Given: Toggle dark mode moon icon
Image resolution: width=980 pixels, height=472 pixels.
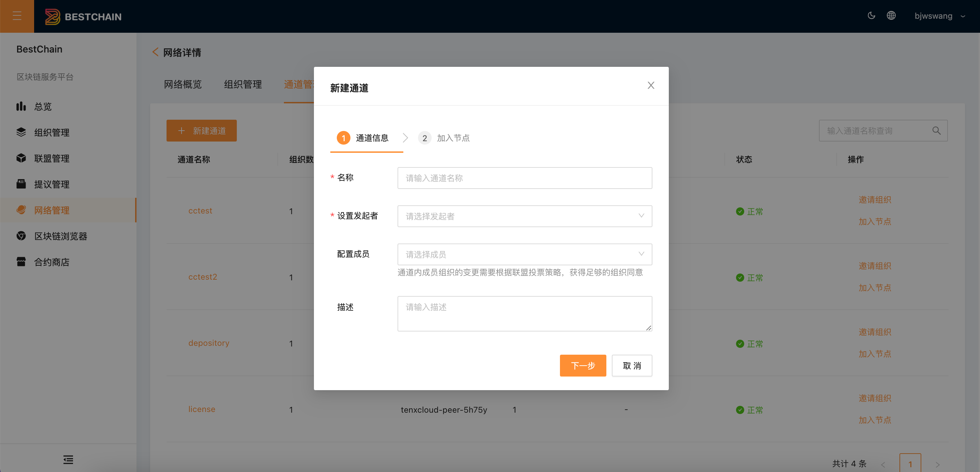Looking at the screenshot, I should click(x=871, y=16).
